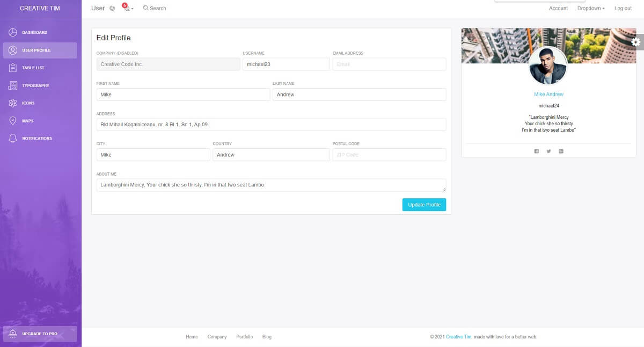Click Account in the top navigation
This screenshot has width=644, height=347.
point(558,8)
